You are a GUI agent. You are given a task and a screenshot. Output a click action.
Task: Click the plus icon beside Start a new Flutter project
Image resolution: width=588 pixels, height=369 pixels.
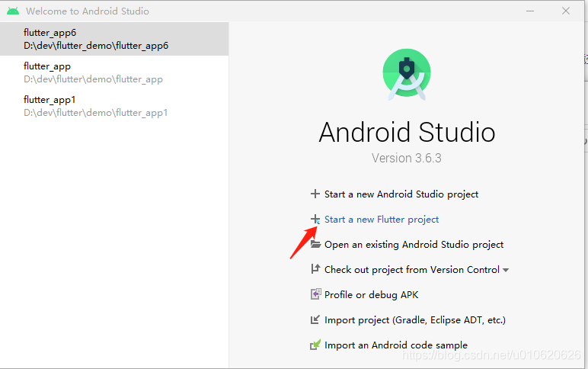tap(315, 219)
